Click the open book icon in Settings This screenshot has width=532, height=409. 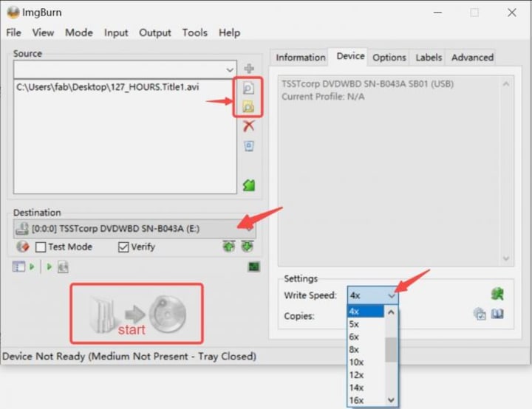(x=497, y=314)
